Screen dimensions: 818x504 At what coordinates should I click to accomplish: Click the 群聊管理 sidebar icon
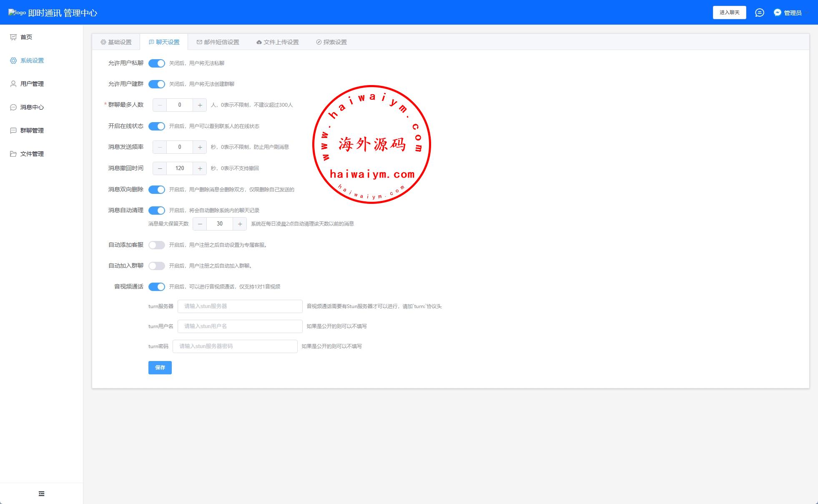pos(13,130)
